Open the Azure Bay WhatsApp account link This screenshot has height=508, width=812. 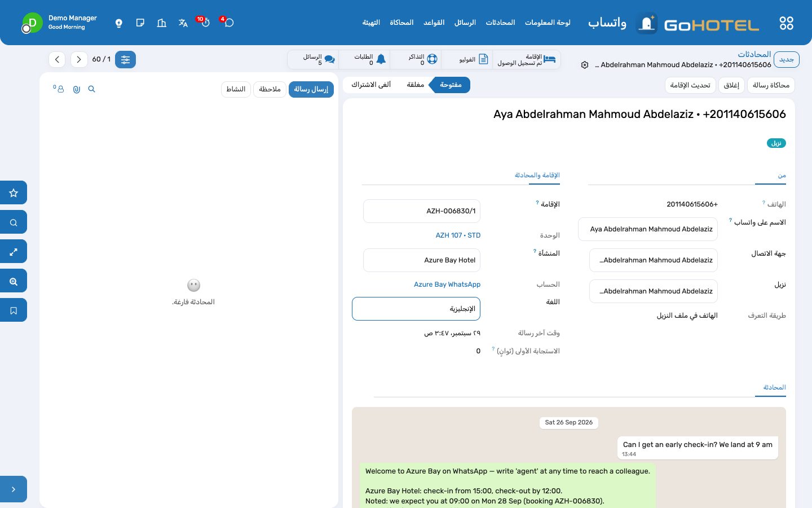[x=447, y=284]
